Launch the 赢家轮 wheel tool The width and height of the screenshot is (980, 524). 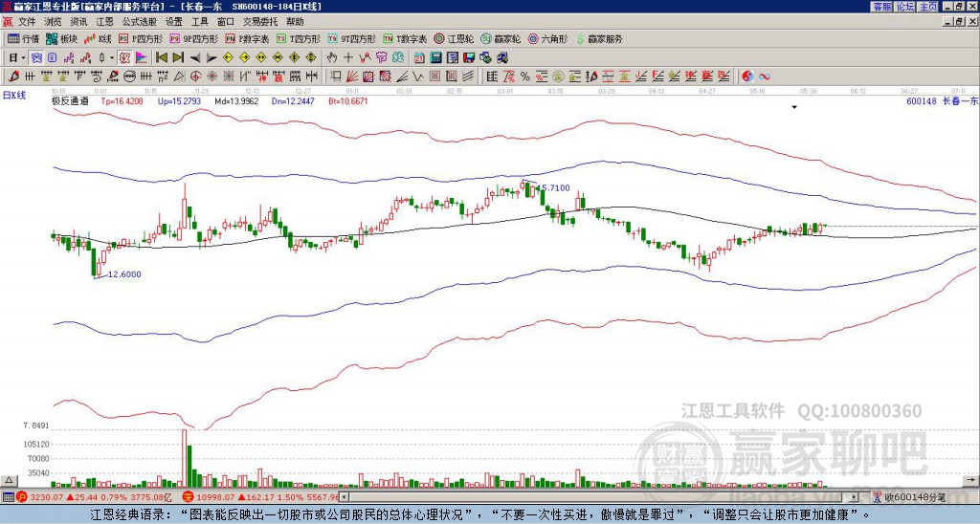point(501,38)
